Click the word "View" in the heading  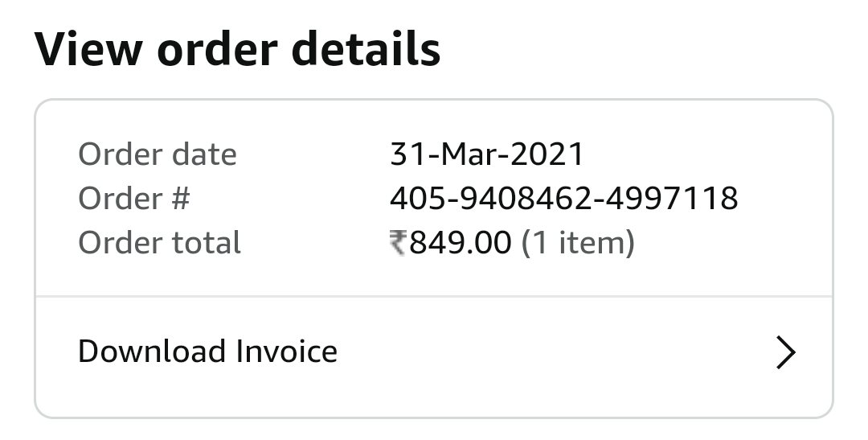[88, 49]
